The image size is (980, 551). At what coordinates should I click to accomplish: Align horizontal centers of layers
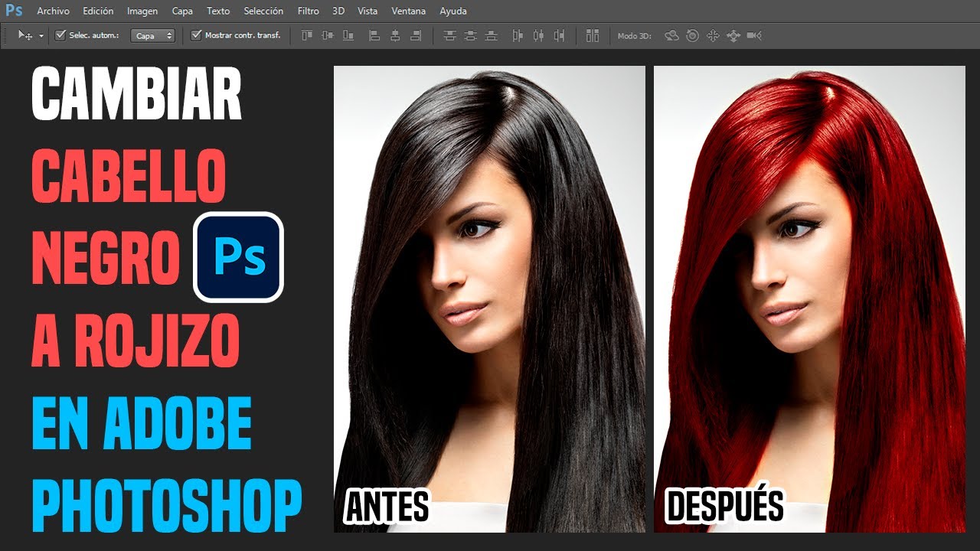(395, 35)
